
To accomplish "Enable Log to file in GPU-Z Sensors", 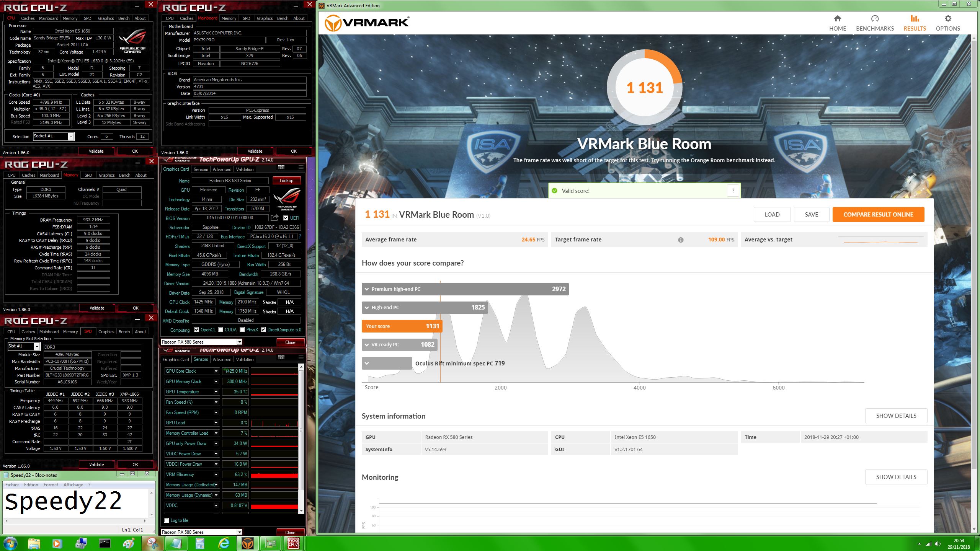I will [167, 520].
